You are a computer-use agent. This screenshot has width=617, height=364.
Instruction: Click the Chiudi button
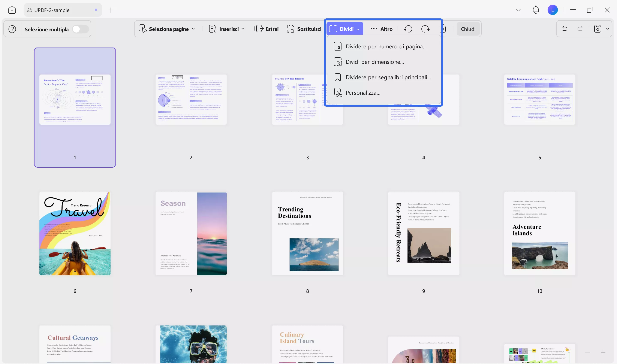pyautogui.click(x=468, y=29)
